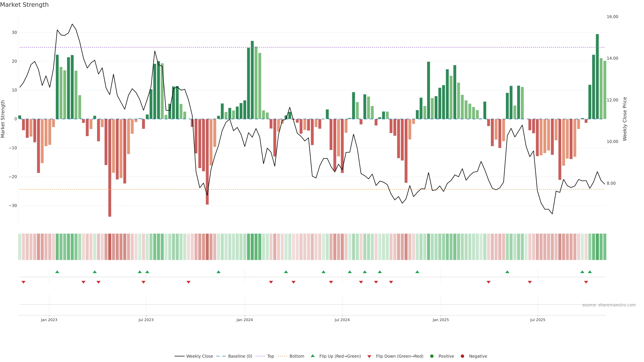Click the source: sharemaestro.com text
644x362 pixels.
click(609, 305)
